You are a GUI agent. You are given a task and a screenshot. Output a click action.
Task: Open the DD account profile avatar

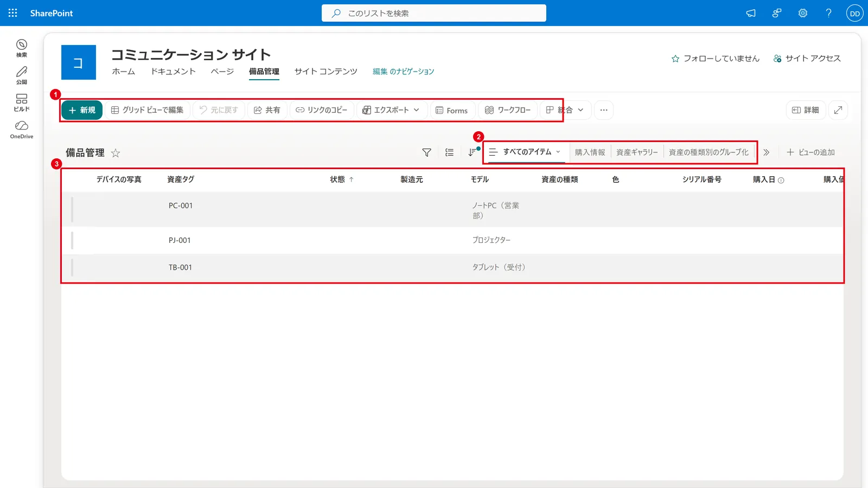855,13
